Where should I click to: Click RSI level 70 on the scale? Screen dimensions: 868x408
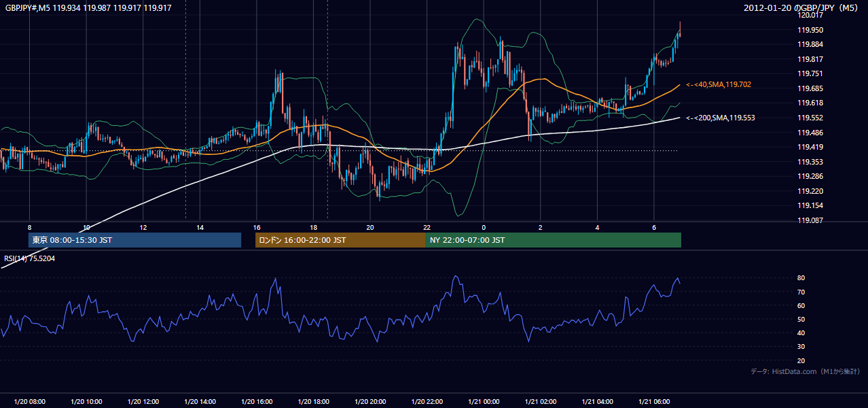point(801,292)
